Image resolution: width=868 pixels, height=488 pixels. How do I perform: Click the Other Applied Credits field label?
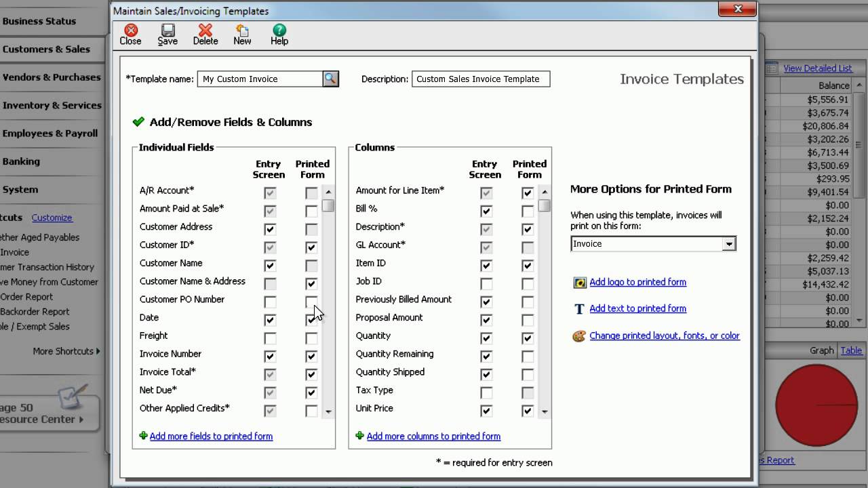tap(184, 408)
